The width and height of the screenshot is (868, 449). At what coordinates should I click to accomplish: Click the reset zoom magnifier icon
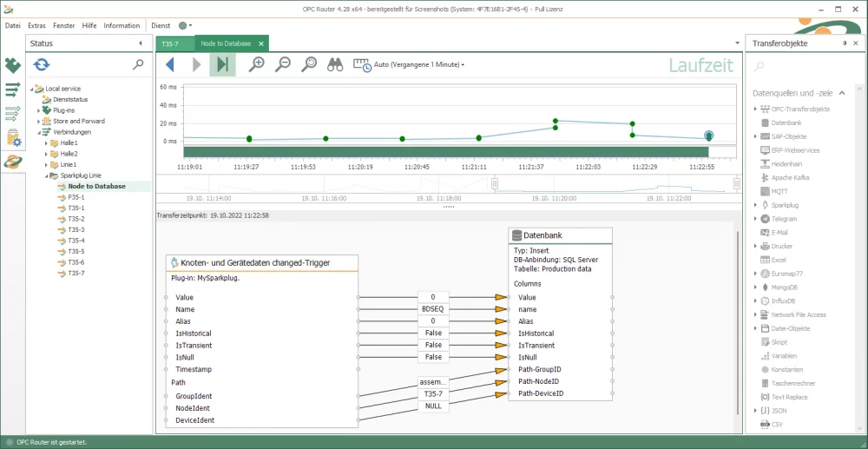309,64
